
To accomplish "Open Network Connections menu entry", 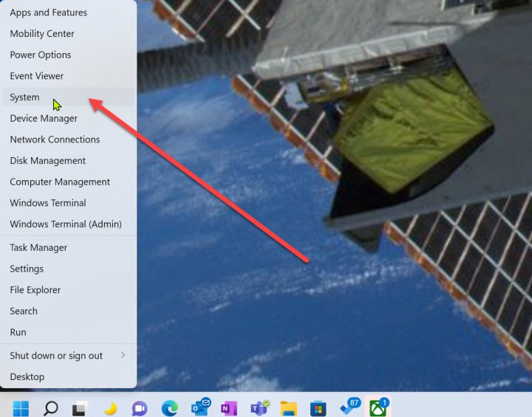I will 55,139.
